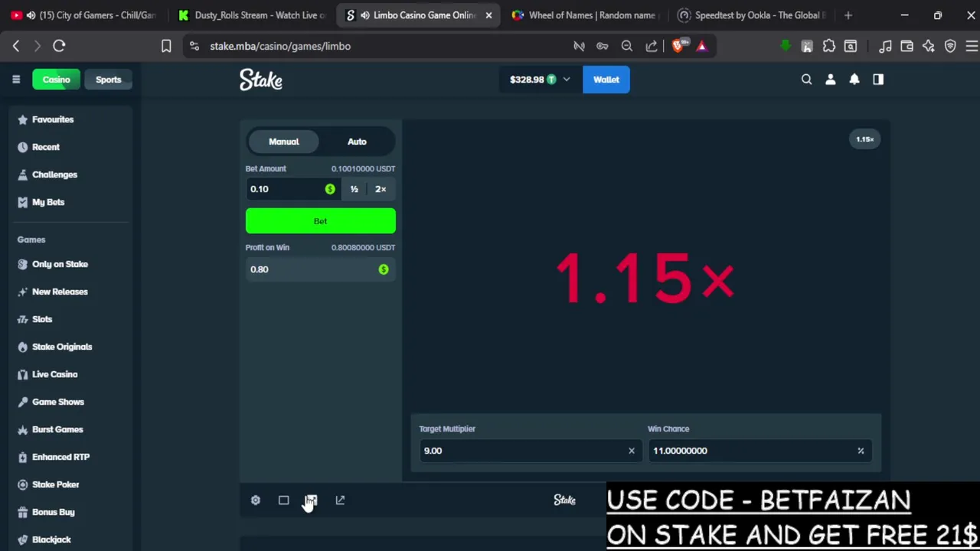
Task: Click the win chance percent icon
Action: (861, 451)
